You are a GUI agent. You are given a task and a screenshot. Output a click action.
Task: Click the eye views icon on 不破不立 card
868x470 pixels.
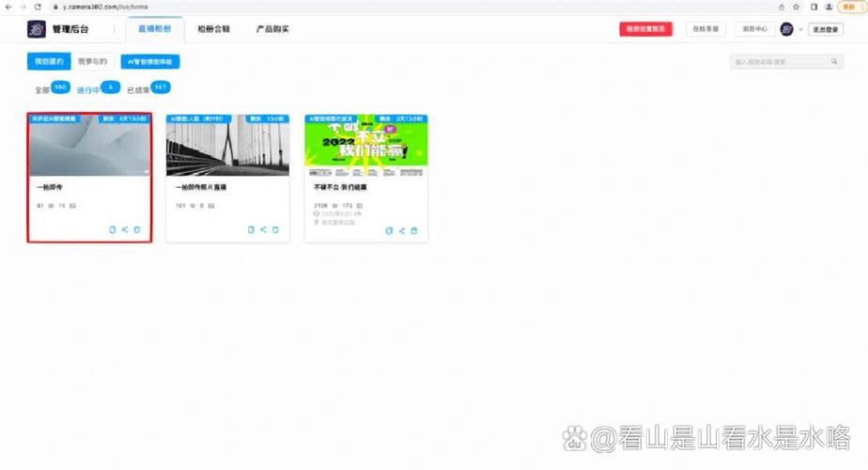click(334, 206)
